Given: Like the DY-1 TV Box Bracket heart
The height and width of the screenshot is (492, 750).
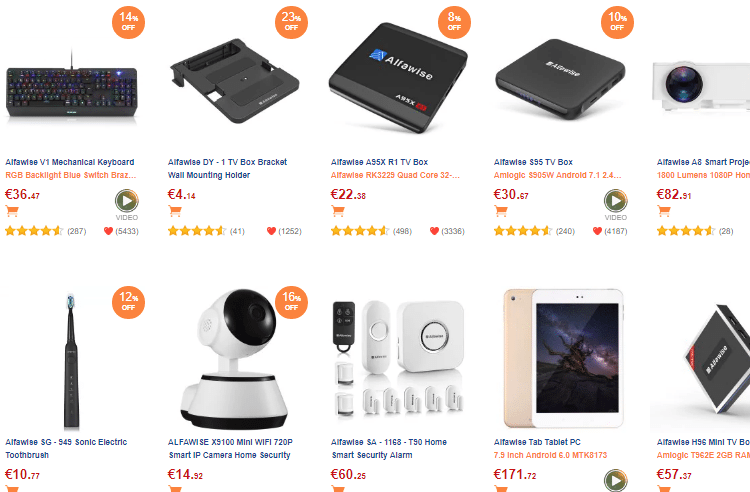Looking at the screenshot, I should [271, 231].
